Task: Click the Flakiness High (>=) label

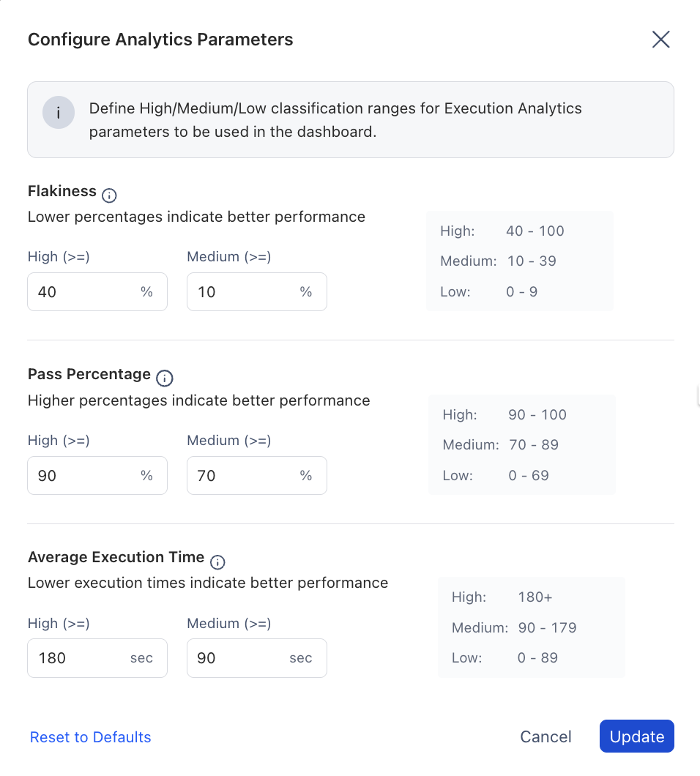Action: coord(59,257)
